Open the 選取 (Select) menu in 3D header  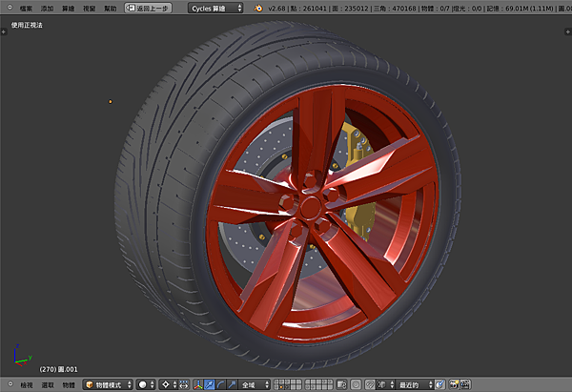(x=48, y=384)
